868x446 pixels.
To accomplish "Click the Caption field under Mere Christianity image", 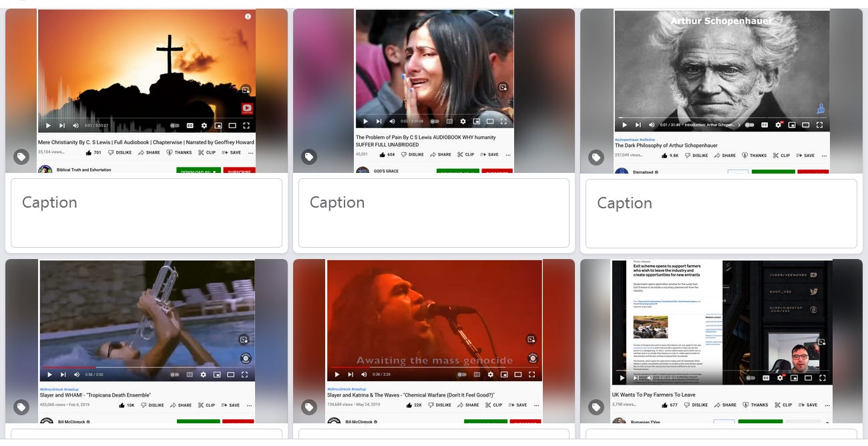I will click(146, 213).
